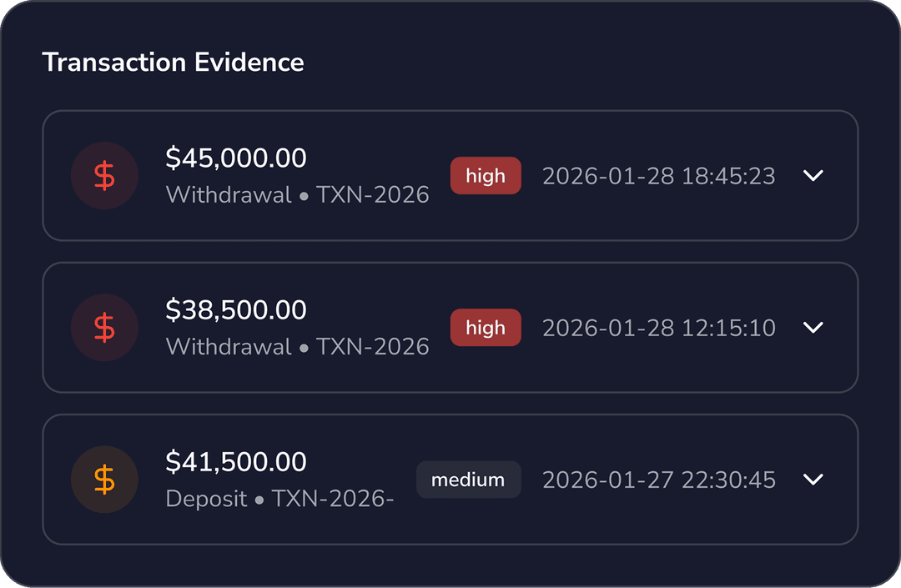Click the red dollar icon for $38,500.00
The image size is (901, 588).
pyautogui.click(x=104, y=328)
